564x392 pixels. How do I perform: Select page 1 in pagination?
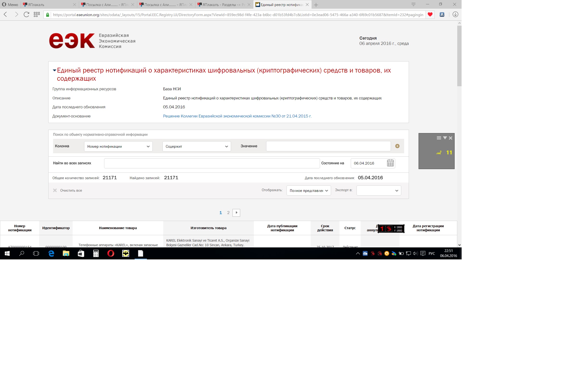[221, 213]
